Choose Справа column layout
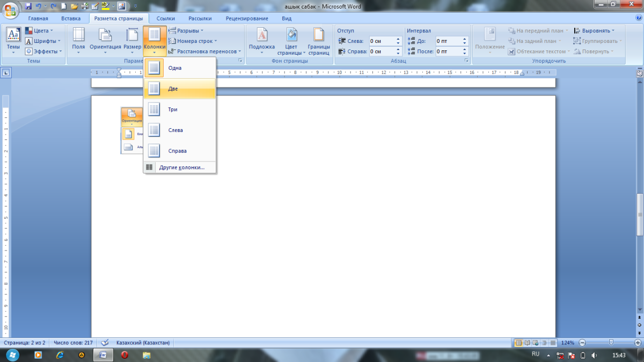The image size is (644, 362). pyautogui.click(x=180, y=151)
